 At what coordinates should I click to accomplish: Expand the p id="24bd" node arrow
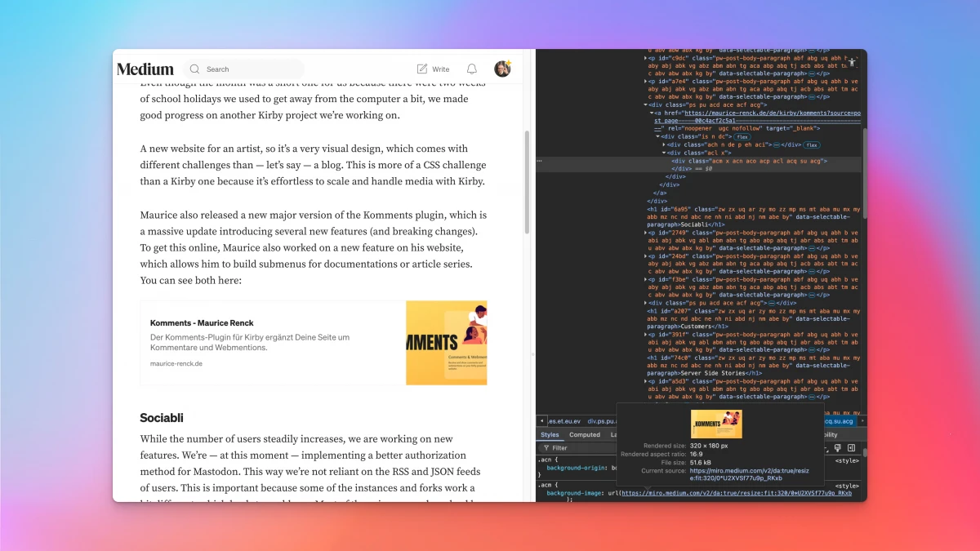646,256
